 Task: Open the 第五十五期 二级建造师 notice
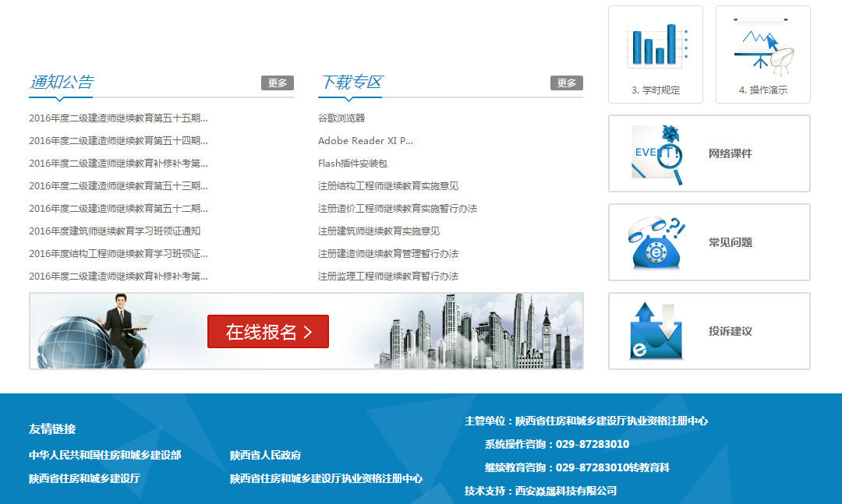[x=118, y=118]
